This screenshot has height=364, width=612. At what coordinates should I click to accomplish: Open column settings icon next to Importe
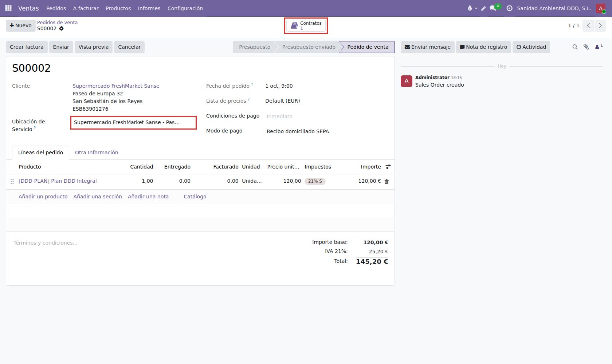(x=388, y=167)
